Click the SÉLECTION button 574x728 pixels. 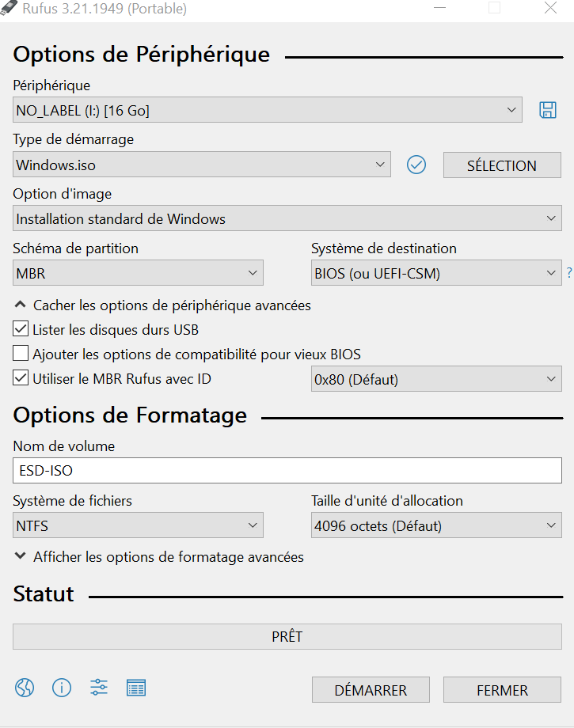[x=502, y=165]
